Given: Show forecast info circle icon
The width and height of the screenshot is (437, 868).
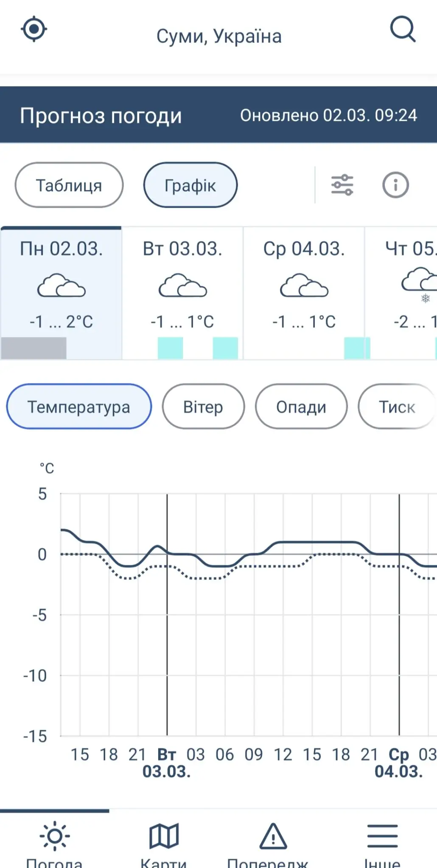Looking at the screenshot, I should [x=395, y=185].
